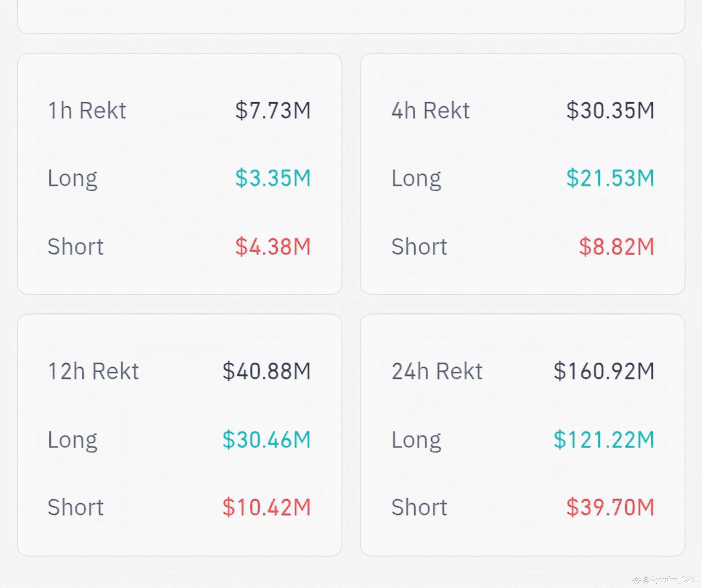This screenshot has height=588, width=702.
Task: Click the $3.35M long liquidation value
Action: [273, 178]
